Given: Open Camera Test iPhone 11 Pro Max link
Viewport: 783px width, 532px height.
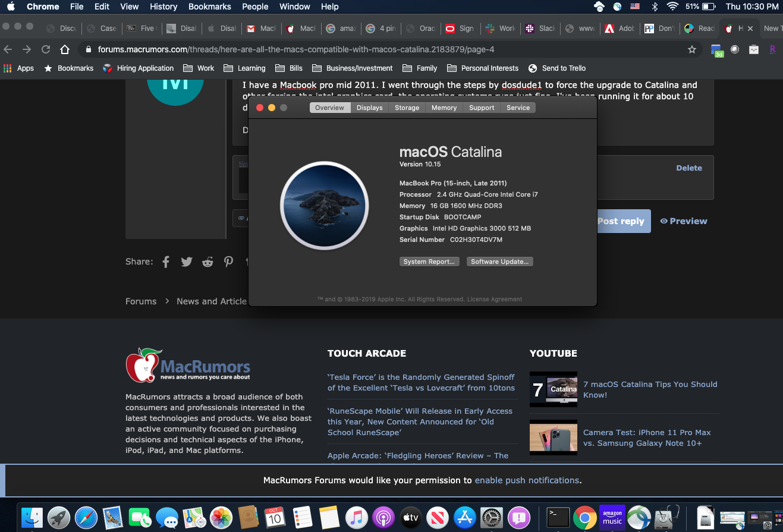Looking at the screenshot, I should pos(647,438).
